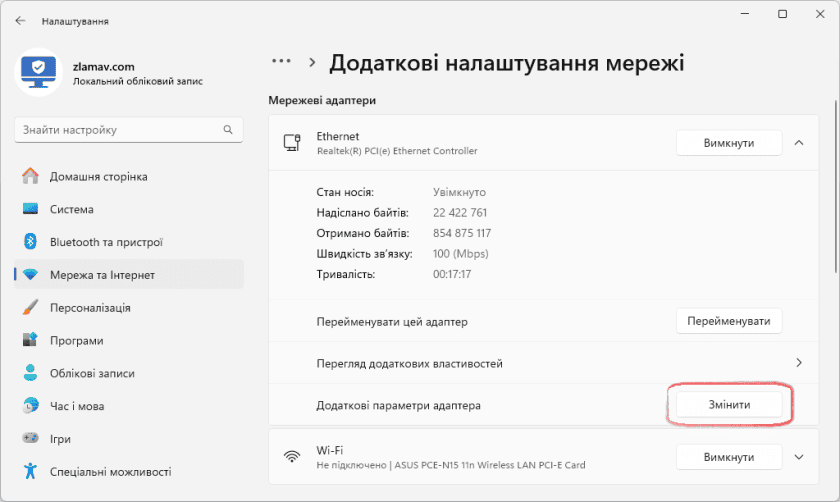The height and width of the screenshot is (502, 840).
Task: Collapse the Ethernet adapter section
Action: pos(799,143)
